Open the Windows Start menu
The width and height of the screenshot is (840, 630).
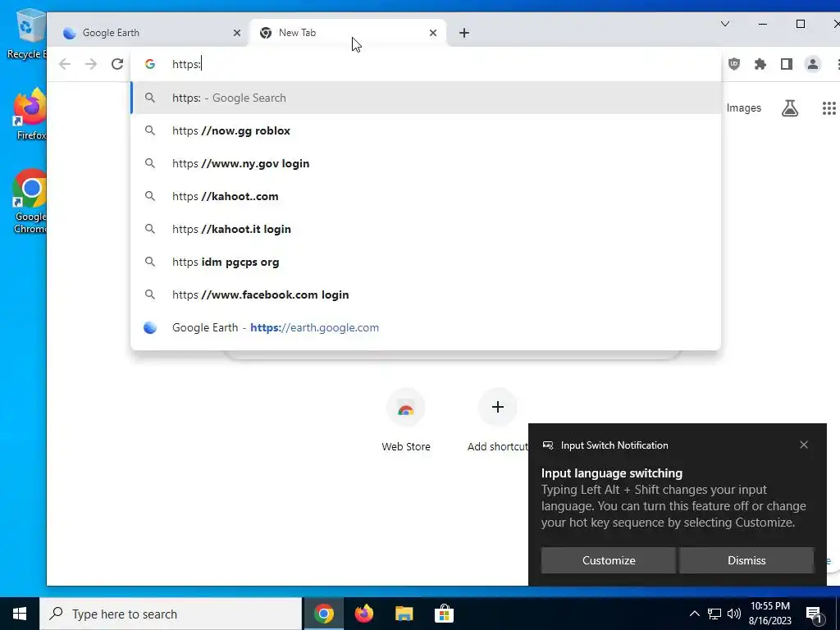tap(20, 614)
